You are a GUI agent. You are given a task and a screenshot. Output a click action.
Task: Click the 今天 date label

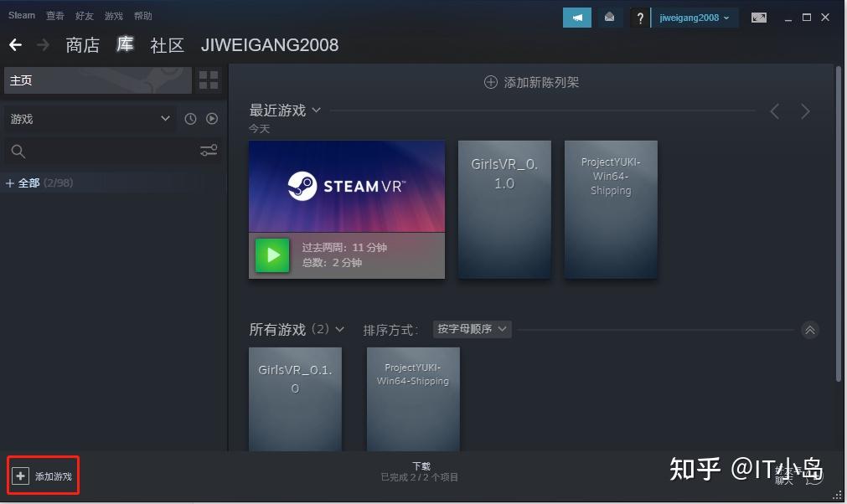click(x=259, y=128)
